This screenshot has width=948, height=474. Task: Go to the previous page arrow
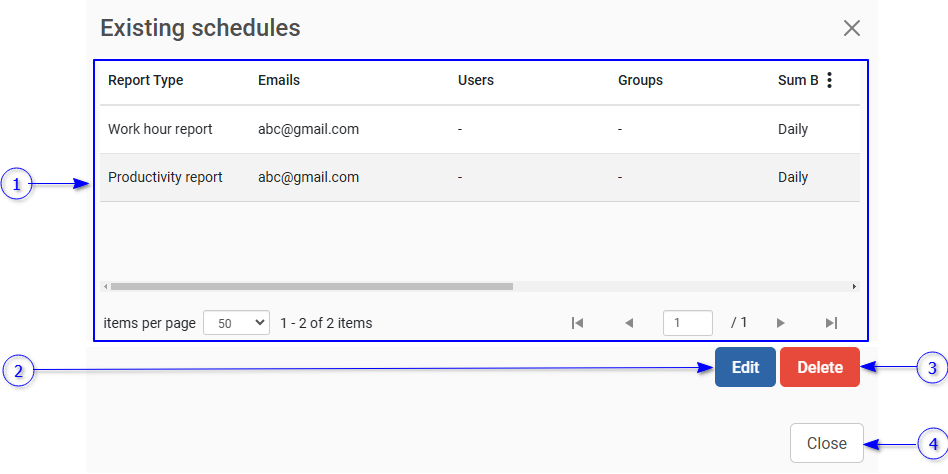(x=629, y=323)
